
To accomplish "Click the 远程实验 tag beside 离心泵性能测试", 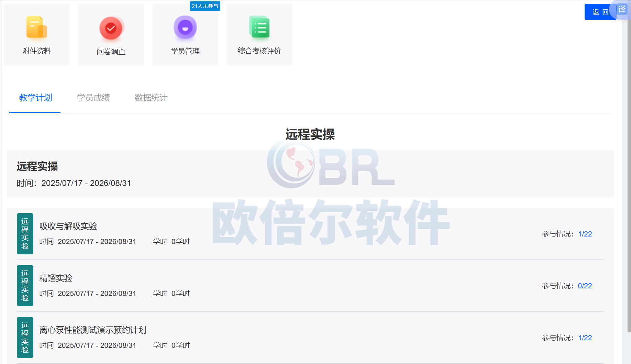I will (x=25, y=338).
